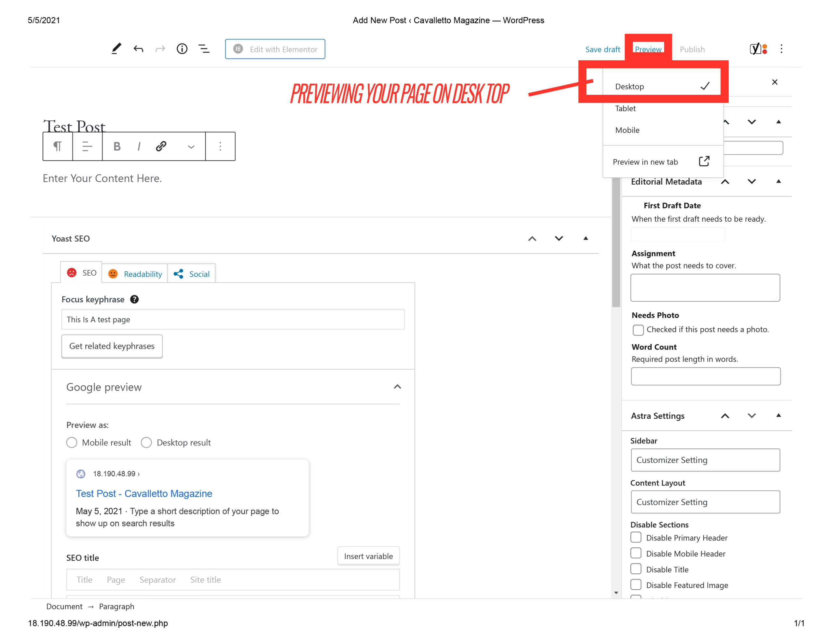Image resolution: width=833 pixels, height=644 pixels.
Task: Move Editorial Metadata panel up
Action: [x=725, y=182]
